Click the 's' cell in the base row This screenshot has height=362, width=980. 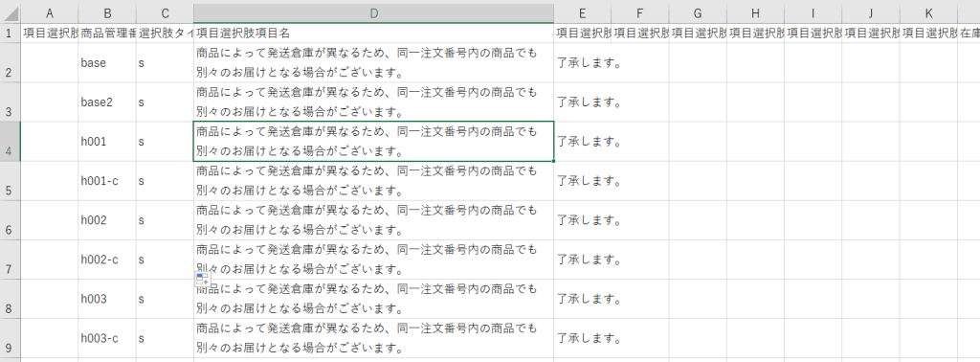tap(165, 62)
